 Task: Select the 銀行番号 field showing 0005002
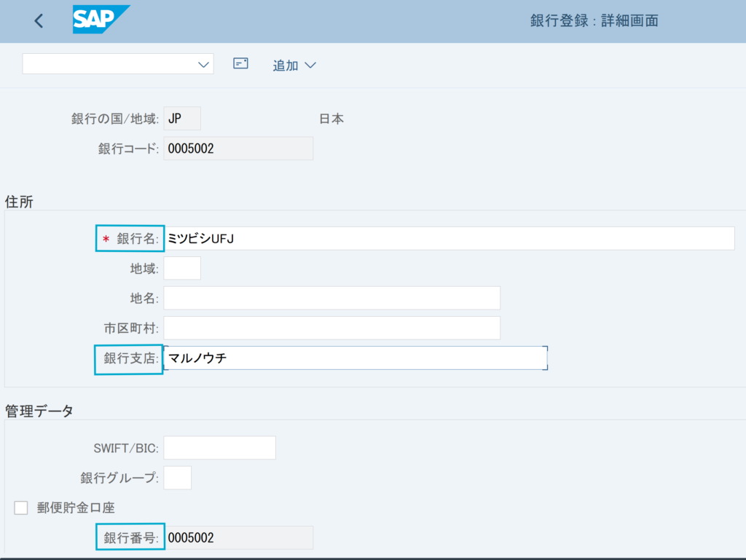(x=238, y=537)
